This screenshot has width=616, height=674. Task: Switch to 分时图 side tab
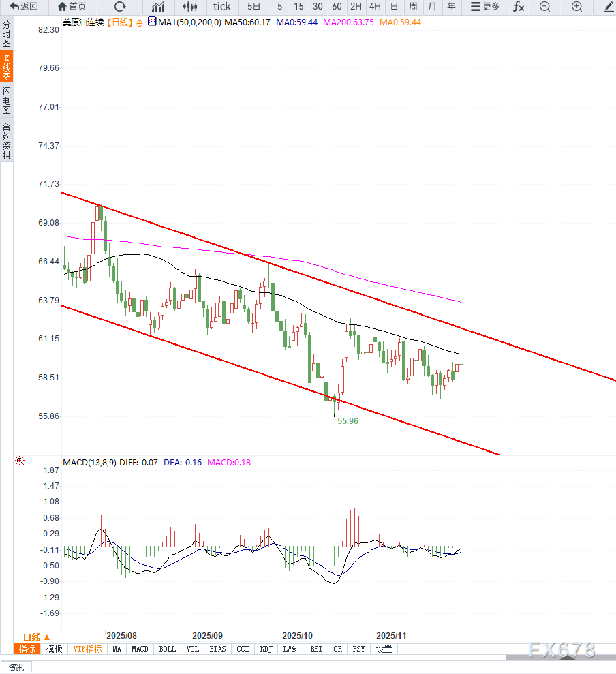(6, 33)
